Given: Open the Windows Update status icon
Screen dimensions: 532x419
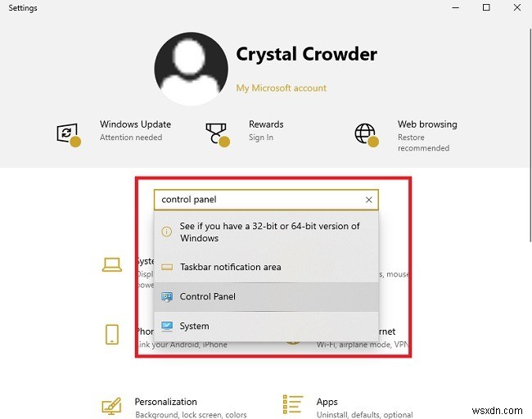Looking at the screenshot, I should (69, 135).
